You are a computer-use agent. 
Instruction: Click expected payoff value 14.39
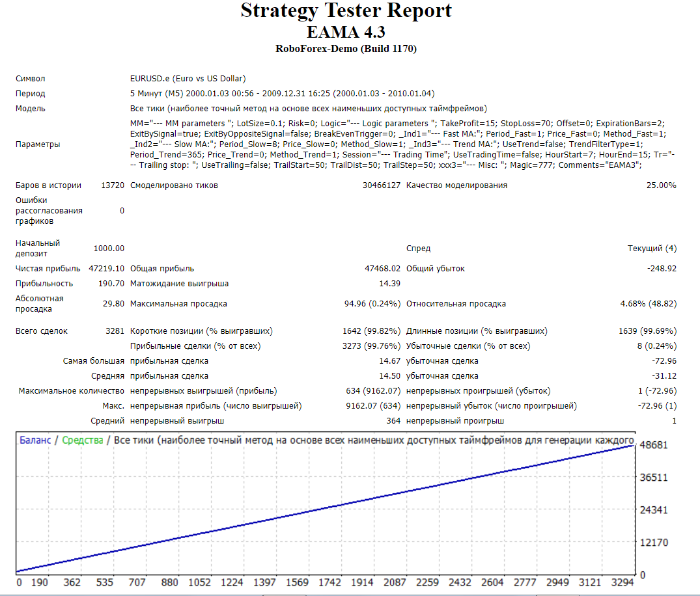[390, 284]
